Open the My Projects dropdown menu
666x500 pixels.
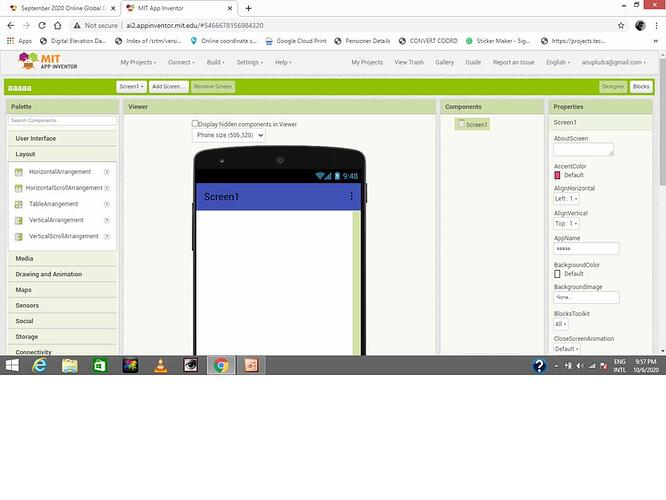click(138, 62)
